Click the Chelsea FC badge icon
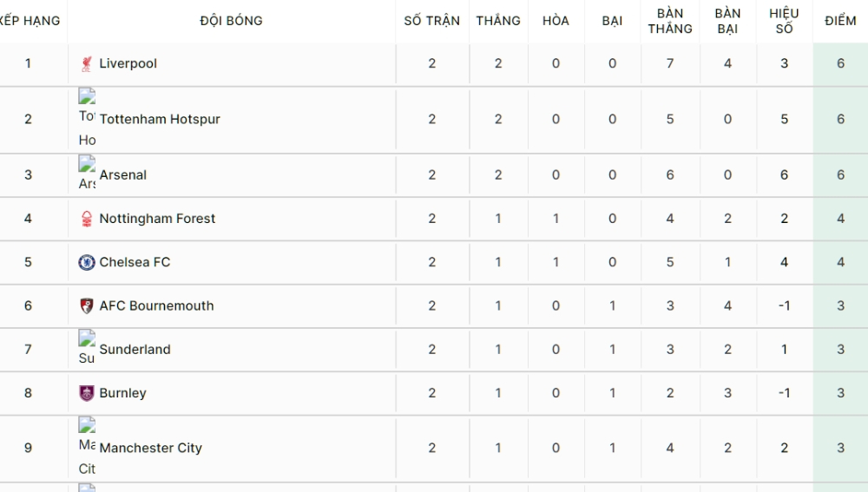This screenshot has width=868, height=492. [86, 262]
